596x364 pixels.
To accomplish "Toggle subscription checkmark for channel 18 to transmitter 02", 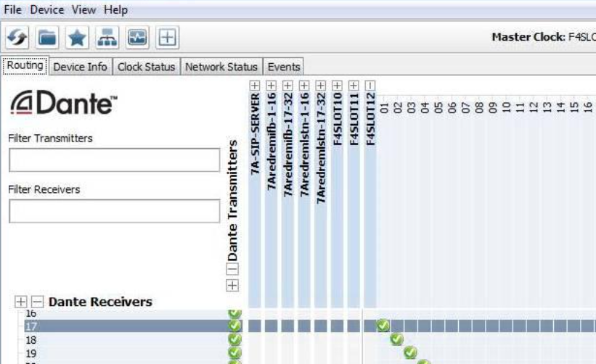I will [397, 339].
